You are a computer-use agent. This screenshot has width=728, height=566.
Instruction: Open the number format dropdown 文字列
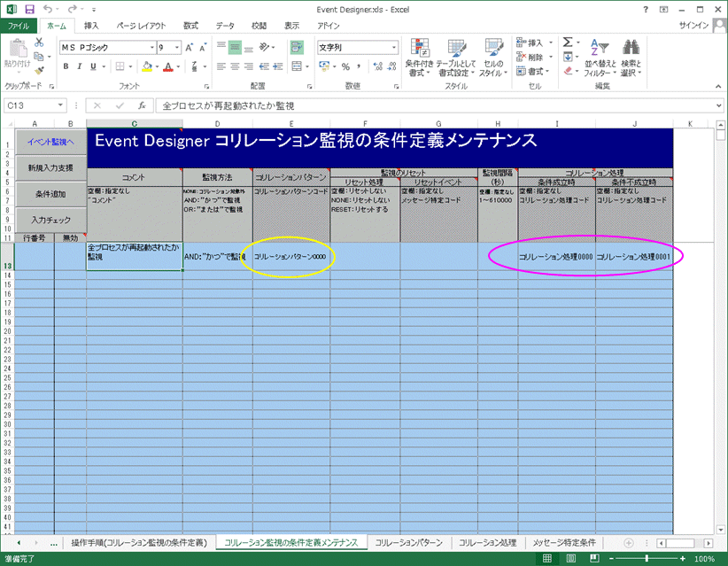click(x=394, y=47)
